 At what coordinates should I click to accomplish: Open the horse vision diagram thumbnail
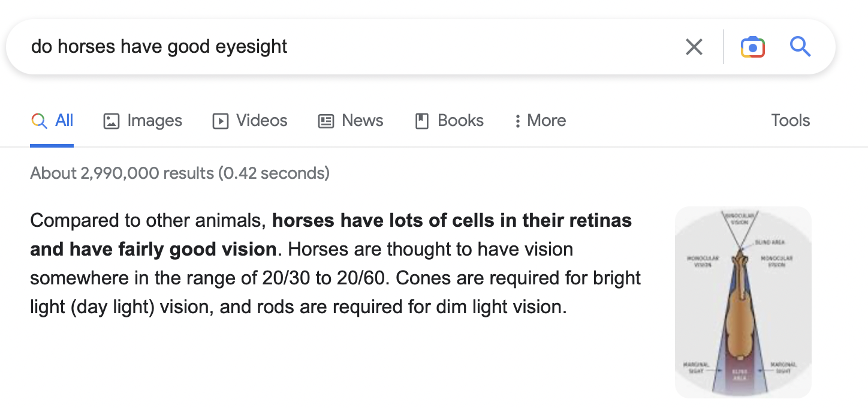pos(743,302)
